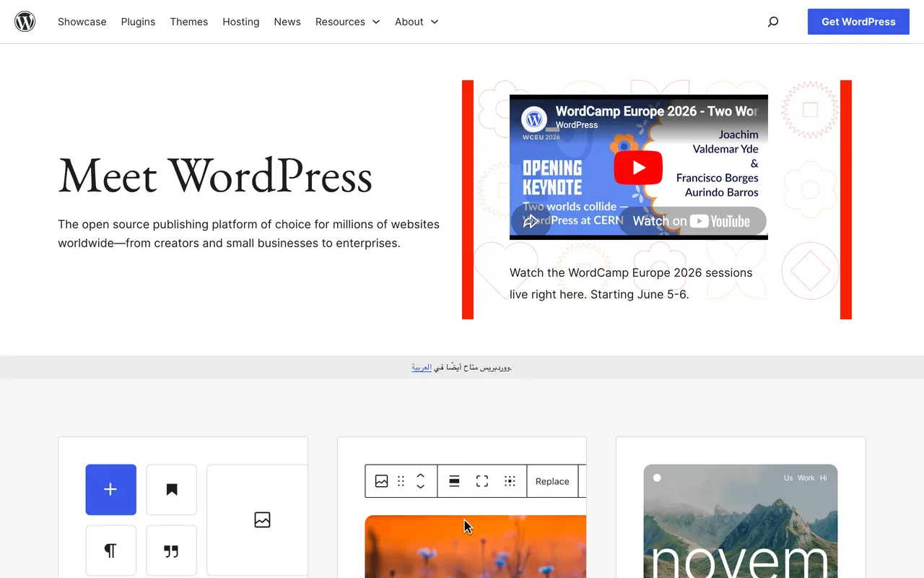Click the WordPress logo in the header
The image size is (924, 578).
25,22
